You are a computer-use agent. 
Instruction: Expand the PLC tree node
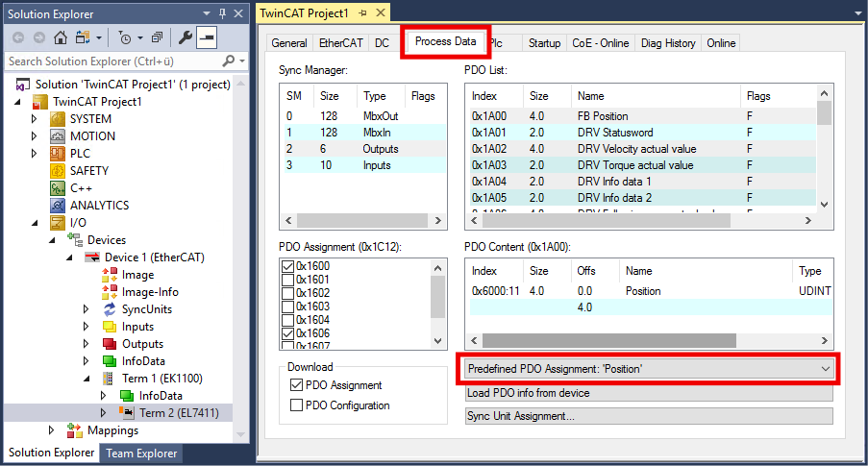click(34, 154)
